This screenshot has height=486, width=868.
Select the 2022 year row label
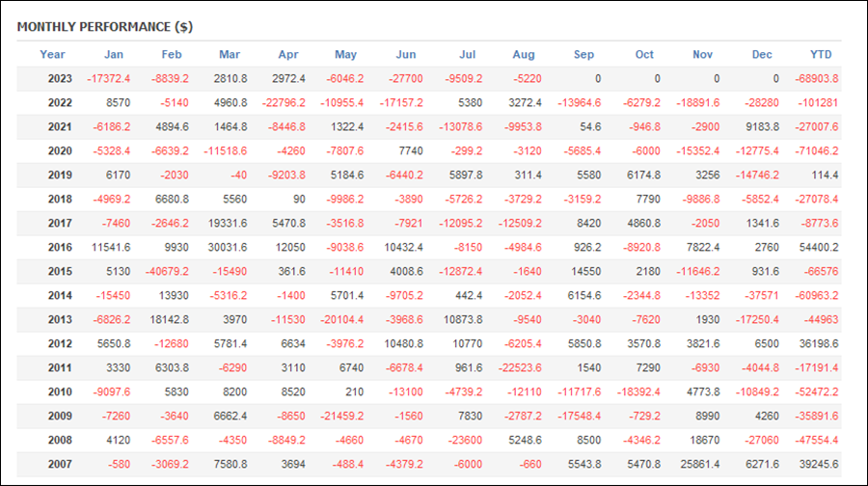tap(60, 103)
